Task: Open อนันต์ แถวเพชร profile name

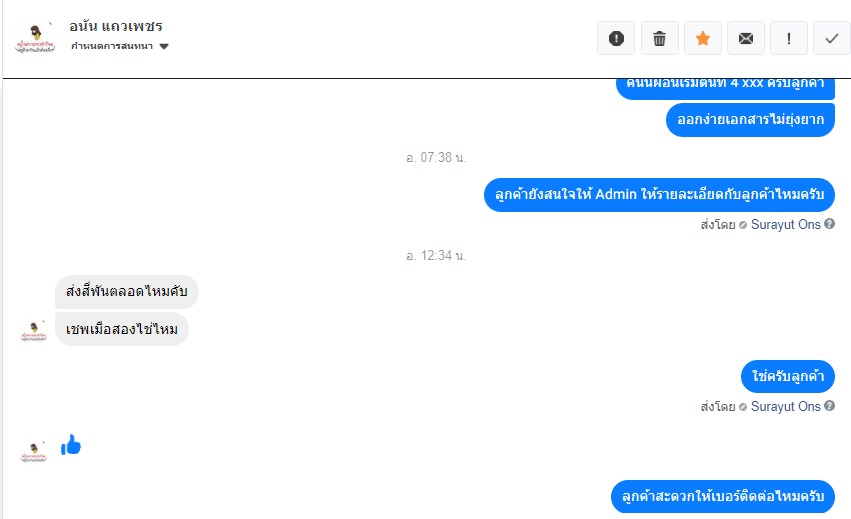Action: tap(116, 26)
